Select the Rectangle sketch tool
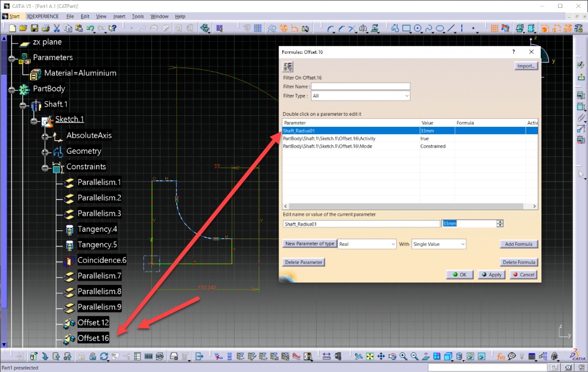This screenshot has width=588, height=372. pyautogui.click(x=406, y=29)
